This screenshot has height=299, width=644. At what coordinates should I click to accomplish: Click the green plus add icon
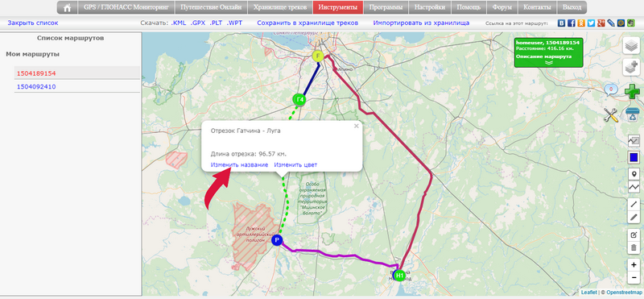click(633, 91)
